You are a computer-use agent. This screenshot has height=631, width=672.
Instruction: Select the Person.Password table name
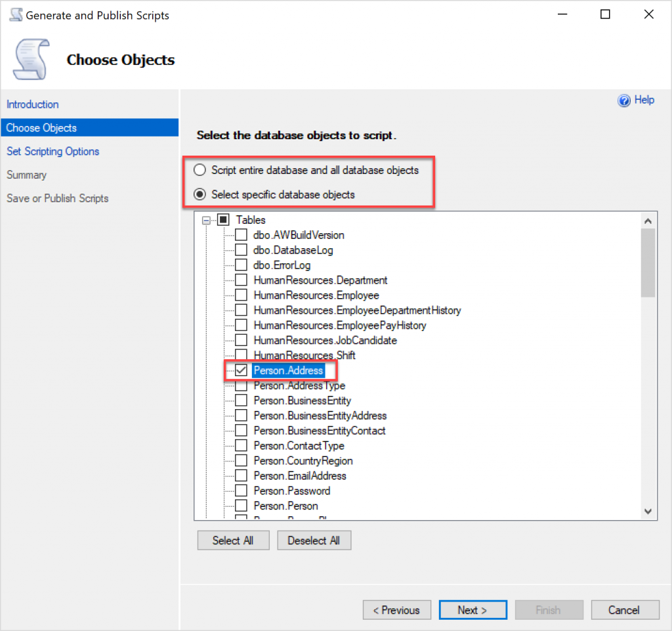point(292,490)
